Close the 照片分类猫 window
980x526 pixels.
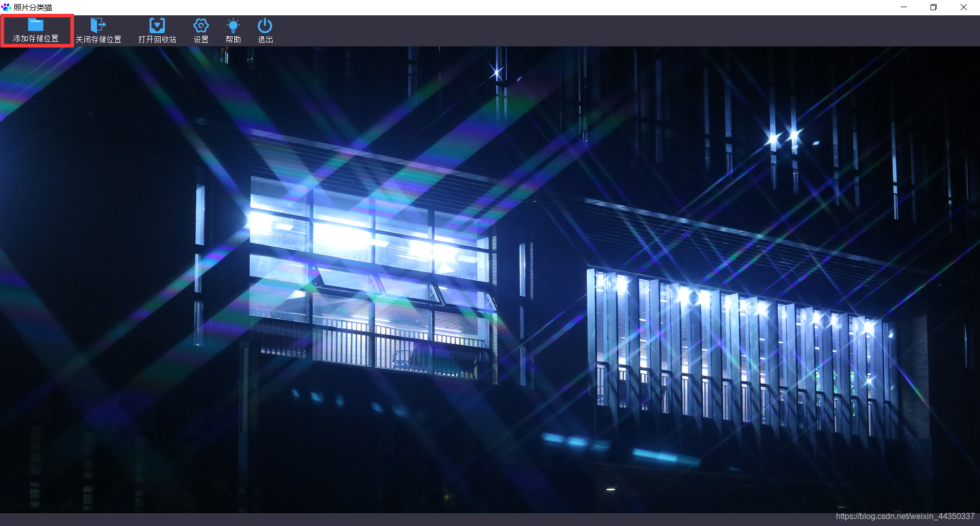click(x=964, y=7)
